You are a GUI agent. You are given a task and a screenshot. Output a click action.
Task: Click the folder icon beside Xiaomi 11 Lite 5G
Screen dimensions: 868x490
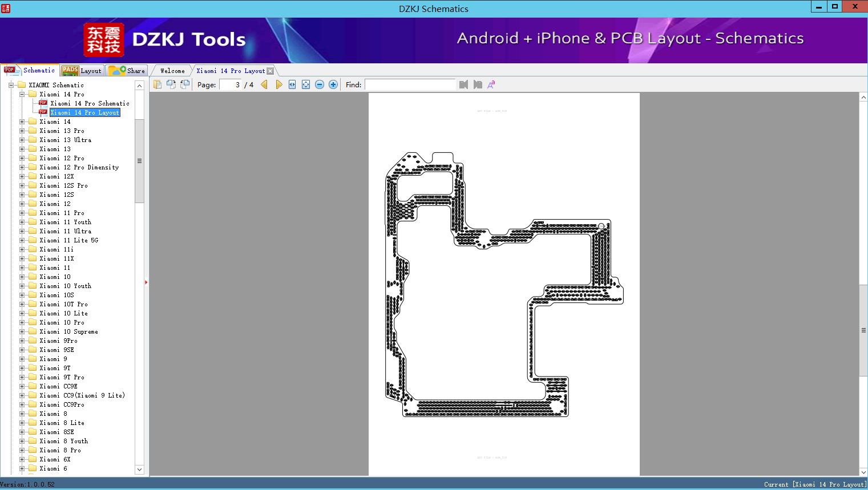(33, 240)
